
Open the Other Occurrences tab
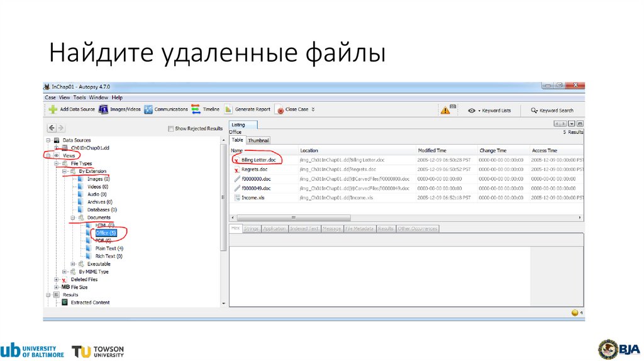point(418,229)
